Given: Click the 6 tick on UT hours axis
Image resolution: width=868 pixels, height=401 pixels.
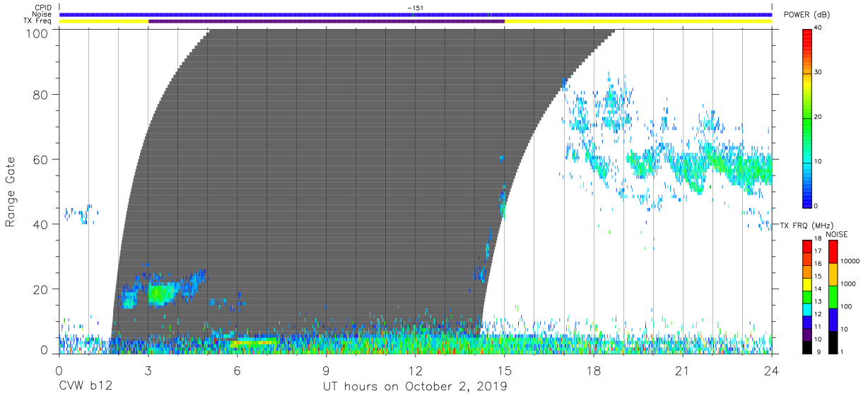Looking at the screenshot, I should point(237,371).
